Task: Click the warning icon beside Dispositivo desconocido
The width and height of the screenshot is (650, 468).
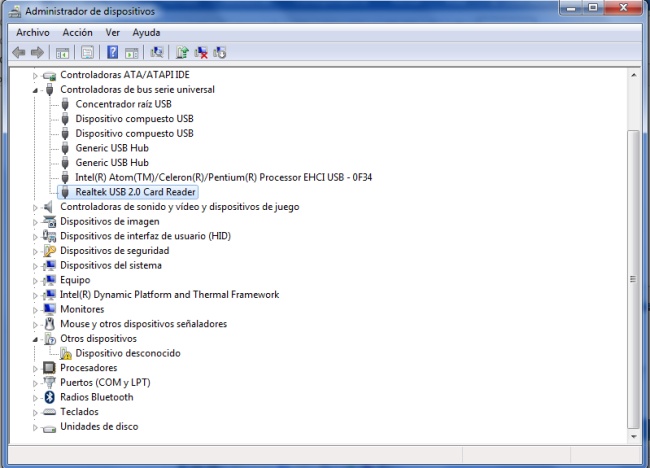Action: [65, 353]
